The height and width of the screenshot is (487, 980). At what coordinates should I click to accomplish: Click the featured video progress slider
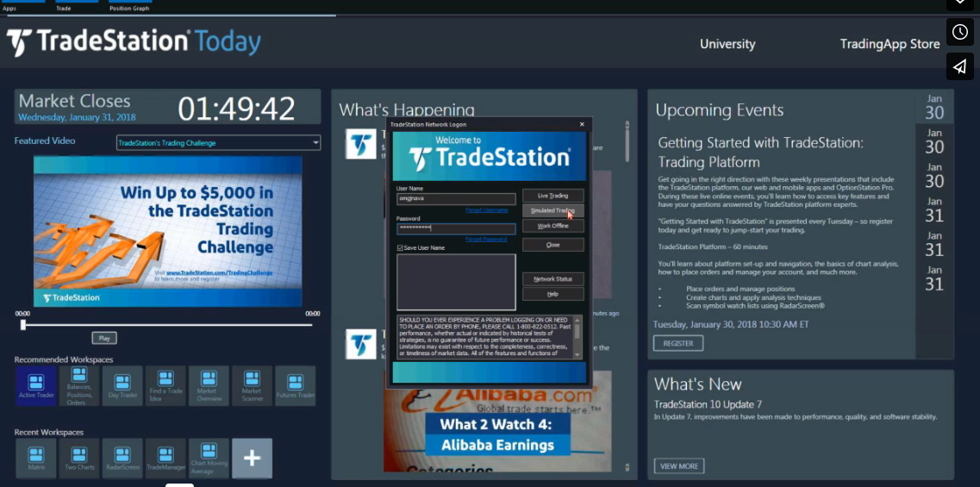(167, 324)
